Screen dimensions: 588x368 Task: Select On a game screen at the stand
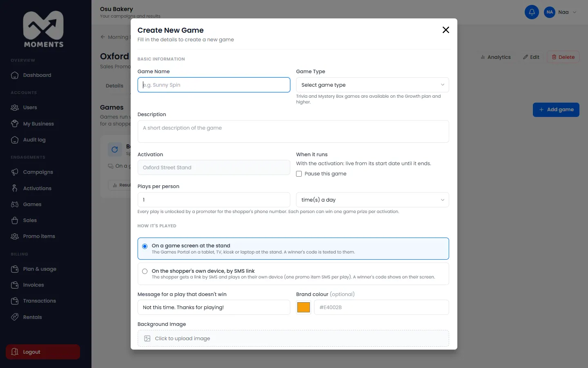[x=293, y=249]
